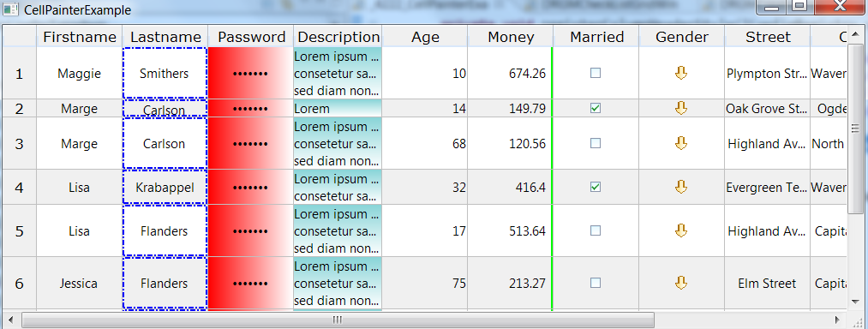Check the Married box in row 3
Screen dimensions: 868x329
595,143
